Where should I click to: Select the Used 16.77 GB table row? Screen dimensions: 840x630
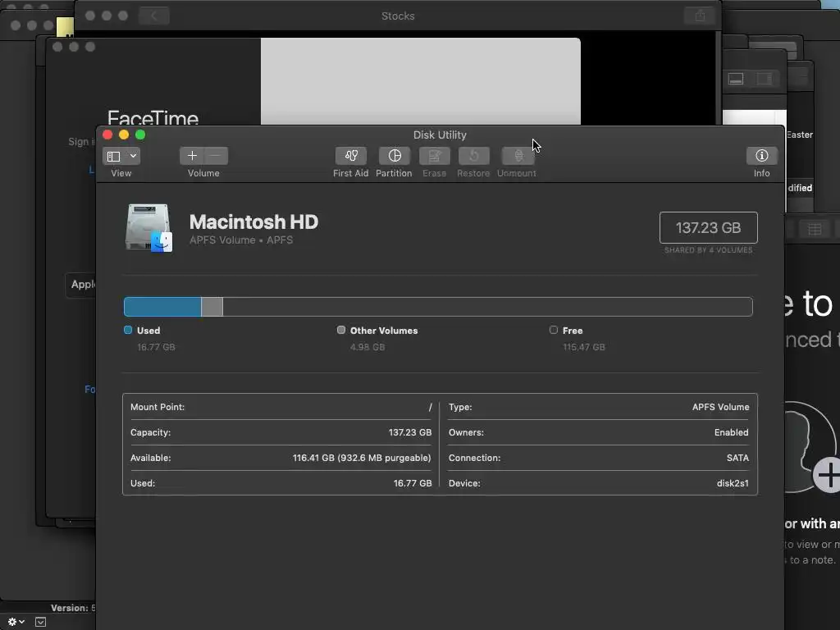(x=281, y=483)
